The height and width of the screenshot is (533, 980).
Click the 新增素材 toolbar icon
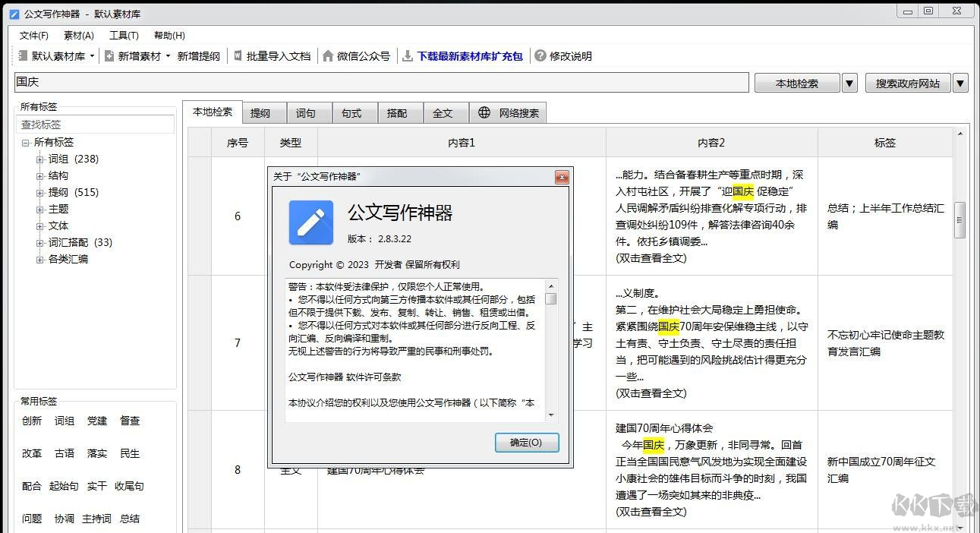click(x=109, y=56)
